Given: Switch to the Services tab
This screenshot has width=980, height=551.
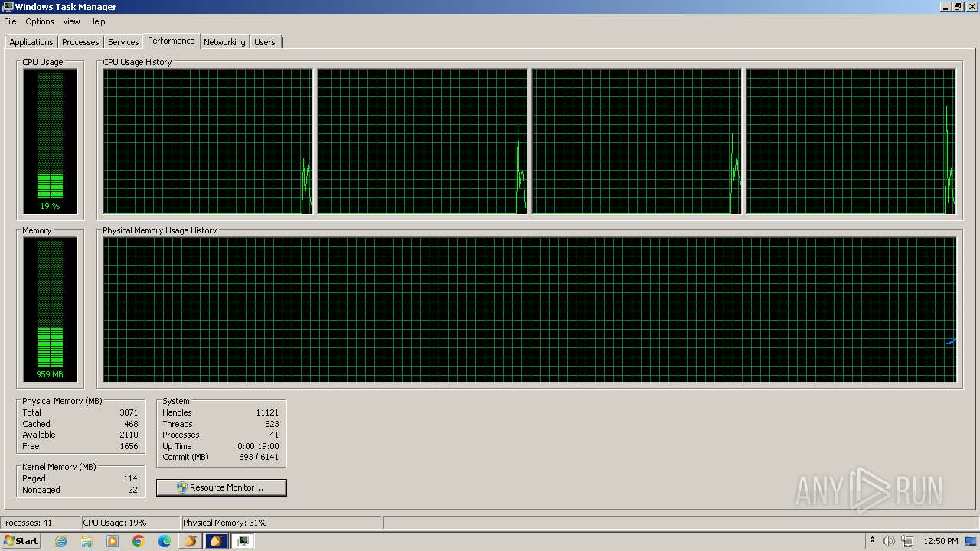Looking at the screenshot, I should click(x=123, y=42).
